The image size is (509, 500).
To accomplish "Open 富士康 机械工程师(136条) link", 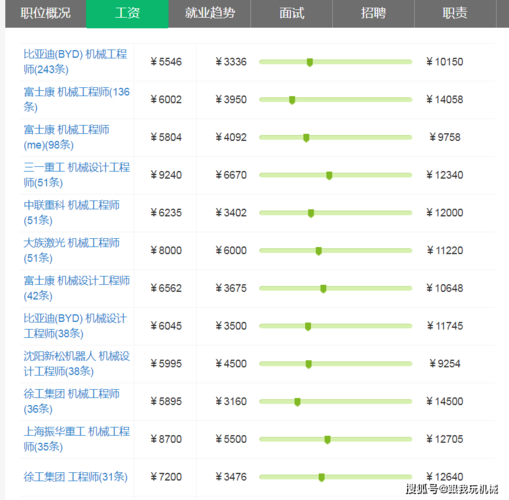I will click(x=77, y=99).
